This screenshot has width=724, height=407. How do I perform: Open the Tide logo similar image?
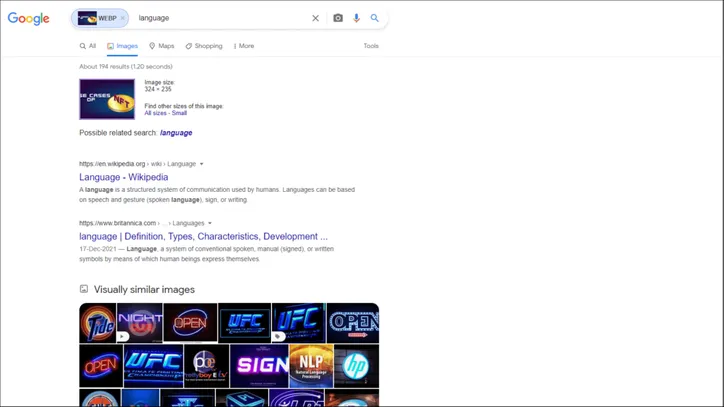97,323
